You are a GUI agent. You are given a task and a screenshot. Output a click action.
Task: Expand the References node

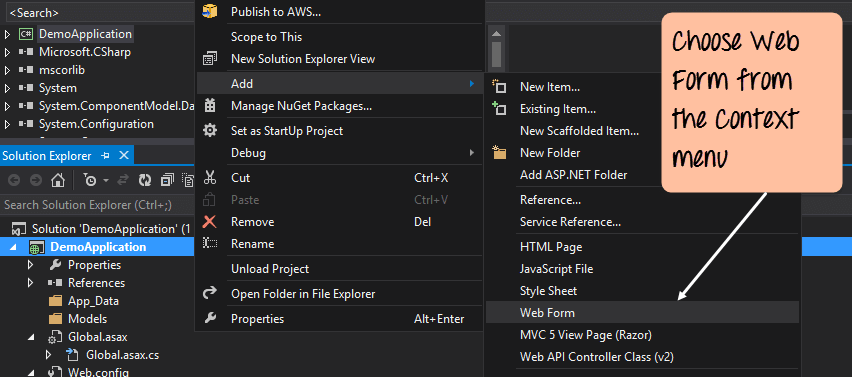pos(30,283)
